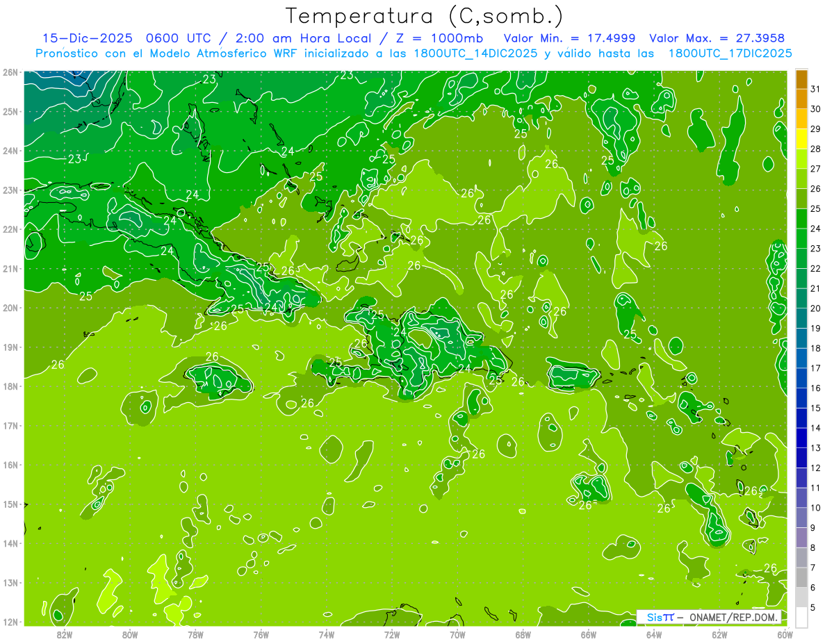
Task: Click the color scale label "14"
Action: coord(816,428)
